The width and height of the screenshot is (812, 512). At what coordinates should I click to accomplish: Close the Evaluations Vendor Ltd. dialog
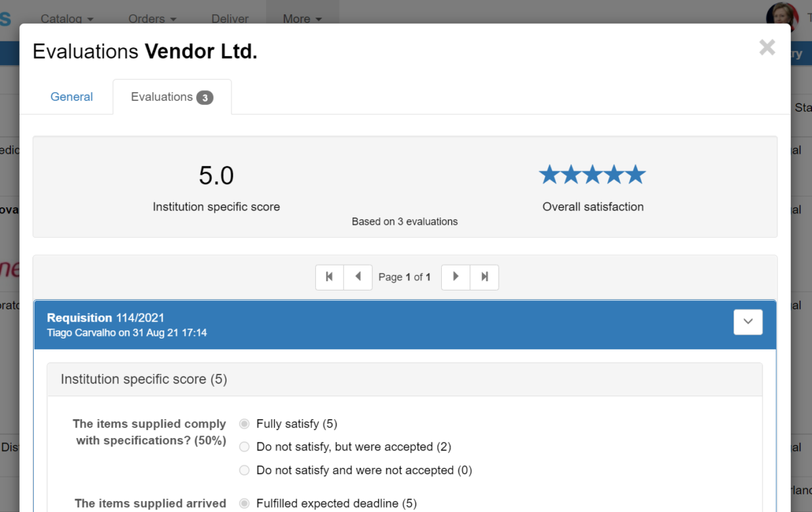click(767, 47)
